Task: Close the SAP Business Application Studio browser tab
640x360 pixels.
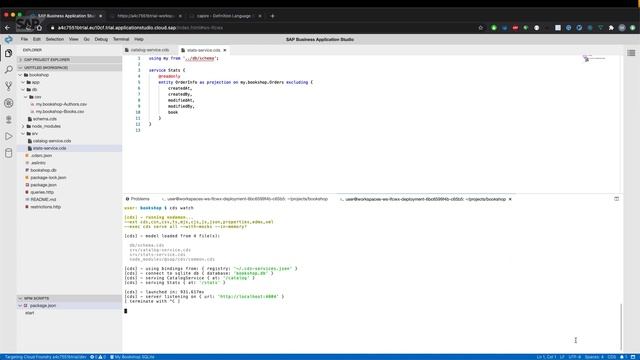Action: (101, 16)
